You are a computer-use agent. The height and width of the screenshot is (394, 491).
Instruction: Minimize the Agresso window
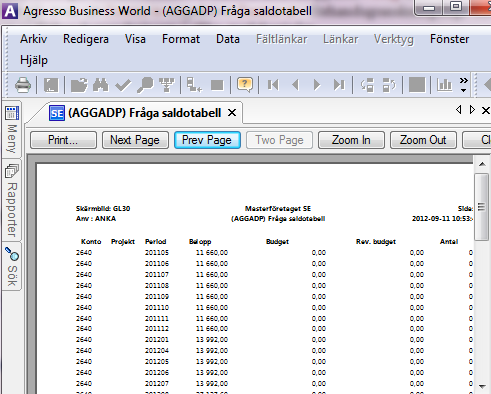point(429,7)
